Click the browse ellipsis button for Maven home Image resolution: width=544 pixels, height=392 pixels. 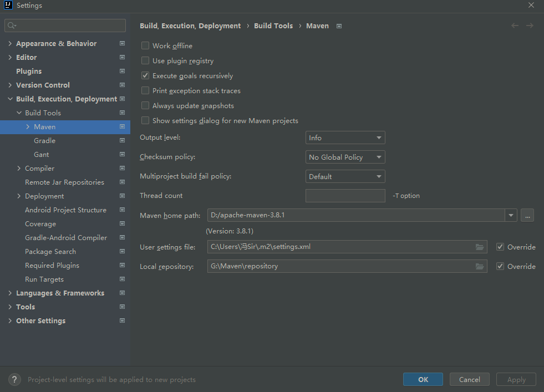coord(527,216)
